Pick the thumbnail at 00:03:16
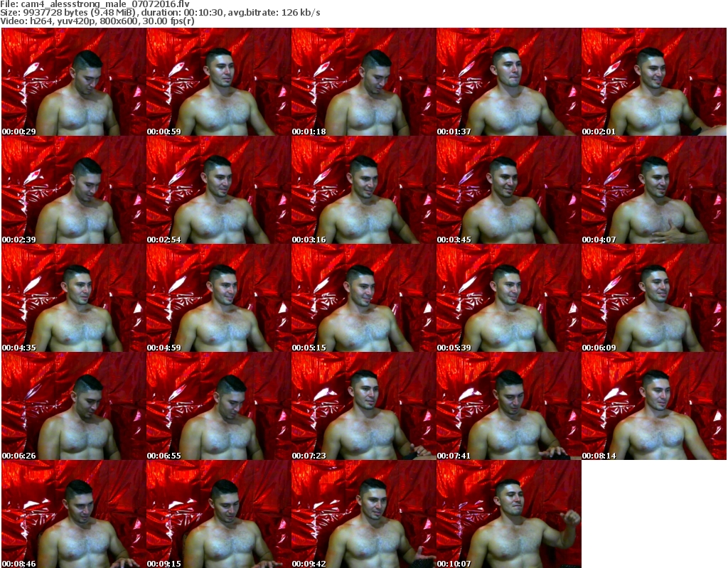 (363, 190)
